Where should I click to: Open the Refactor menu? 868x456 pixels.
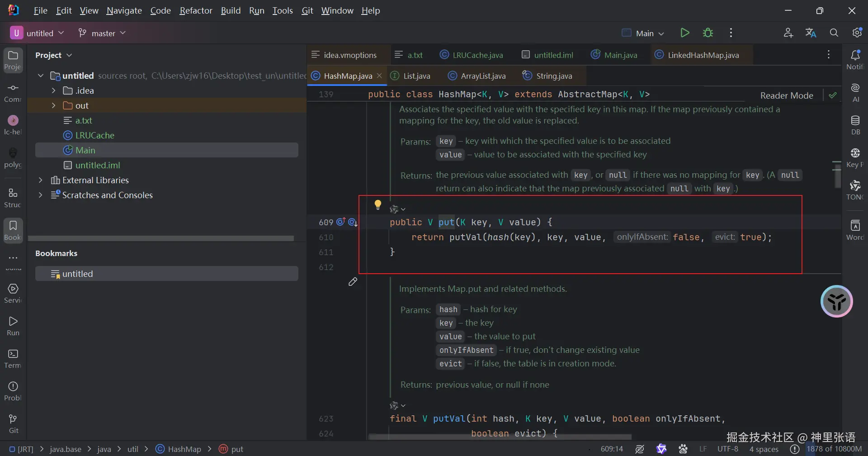196,10
